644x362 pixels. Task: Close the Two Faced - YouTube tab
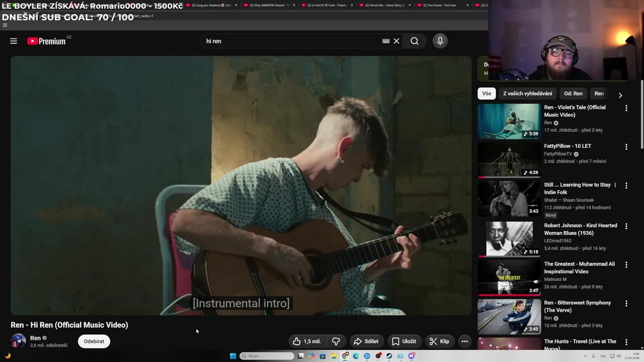pyautogui.click(x=467, y=5)
